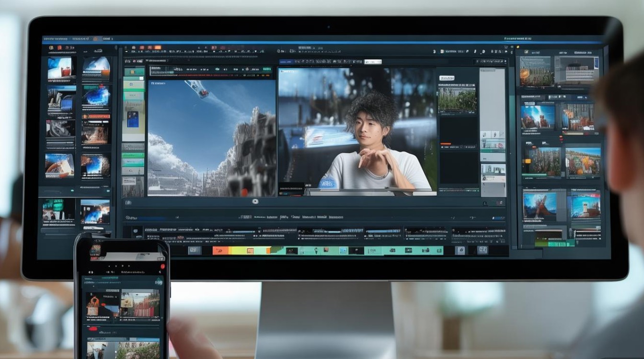Tap the red icon at phone screen top-right
Screen dimensions: 644x359
162,267
